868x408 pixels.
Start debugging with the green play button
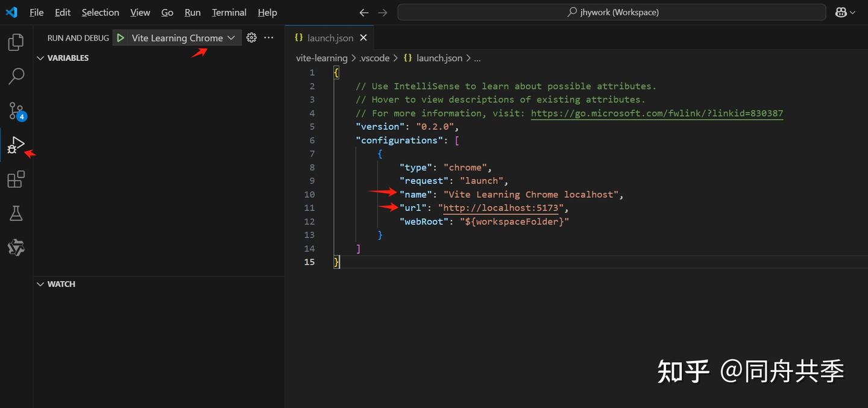[x=121, y=37]
